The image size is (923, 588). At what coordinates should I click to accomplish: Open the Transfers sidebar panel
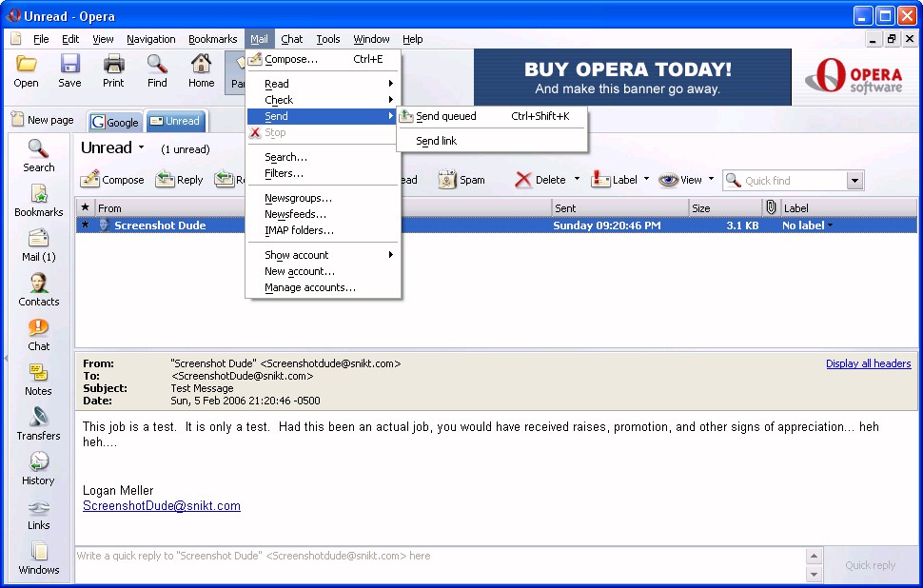(39, 423)
